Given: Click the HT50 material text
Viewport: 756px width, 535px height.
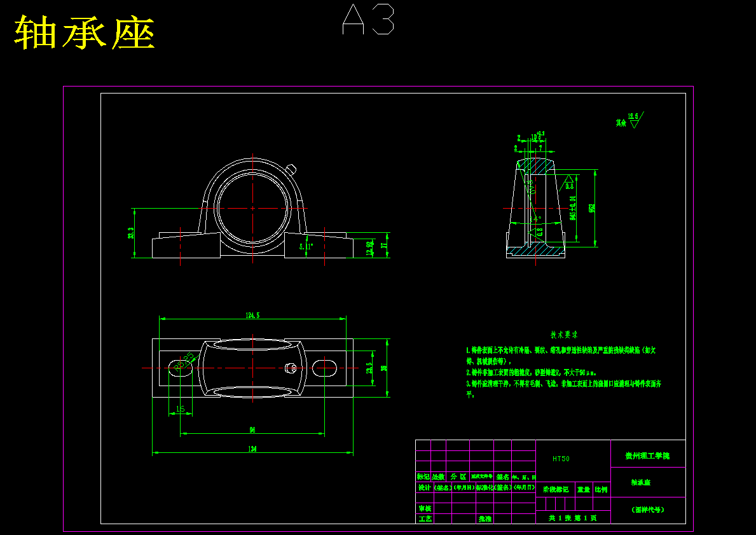Looking at the screenshot, I should pos(561,459).
